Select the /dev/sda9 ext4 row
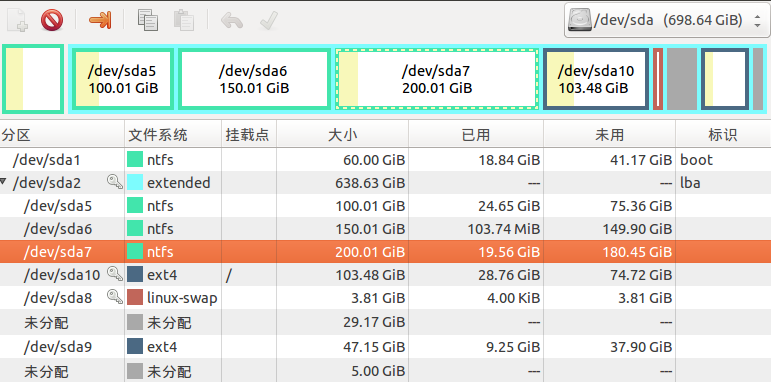 pyautogui.click(x=386, y=347)
